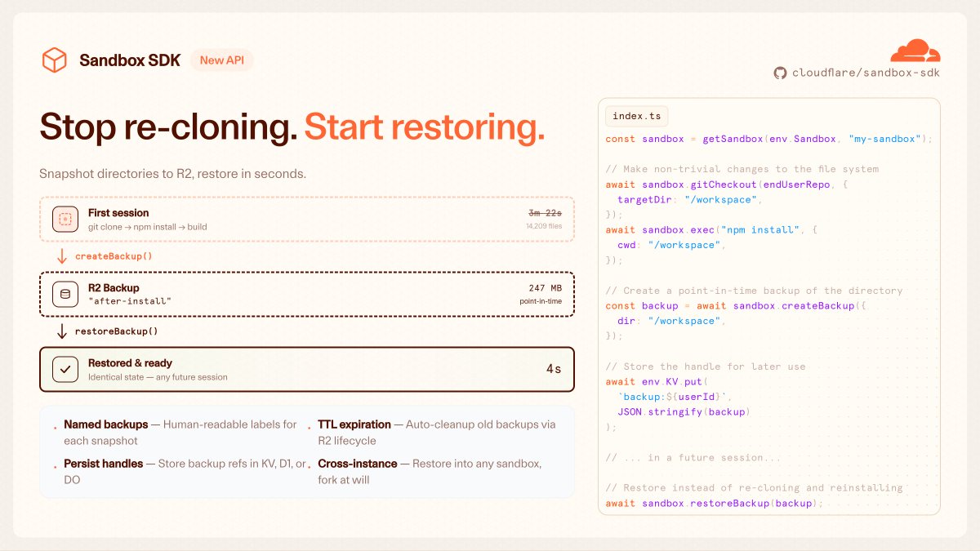
Task: Click the getSandbox code line
Action: (768, 139)
